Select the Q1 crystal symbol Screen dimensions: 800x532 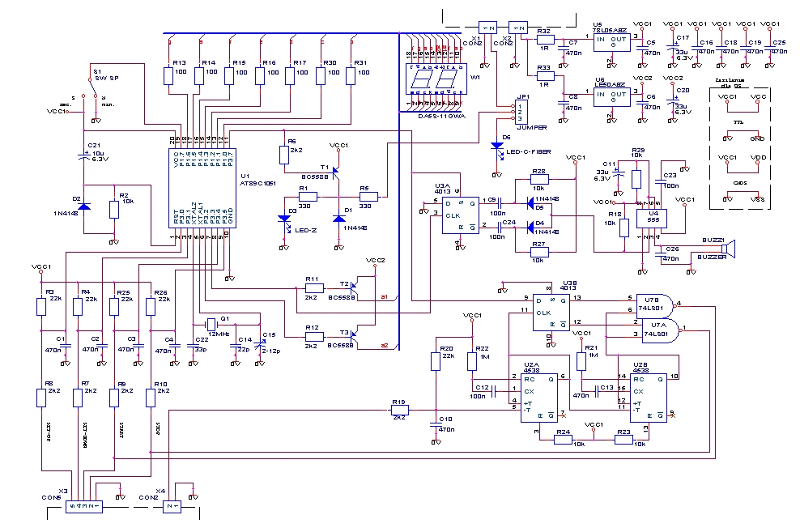tap(211, 324)
